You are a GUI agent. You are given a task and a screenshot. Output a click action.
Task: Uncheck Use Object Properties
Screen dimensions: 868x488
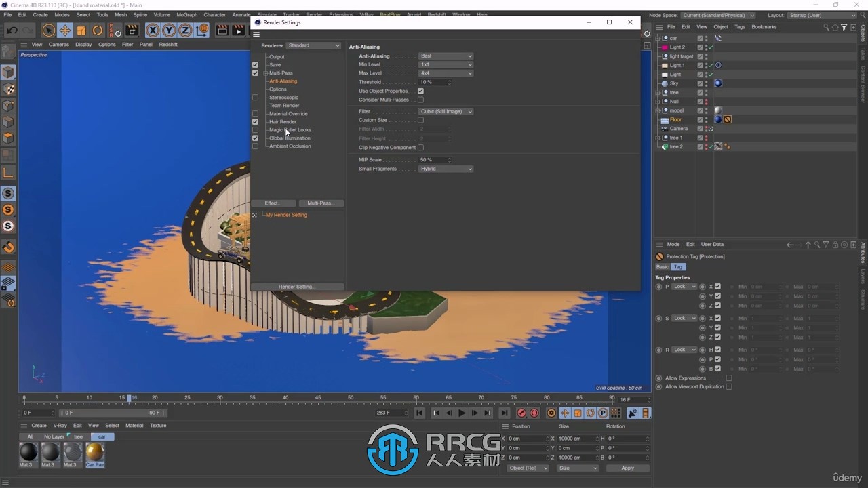click(420, 91)
